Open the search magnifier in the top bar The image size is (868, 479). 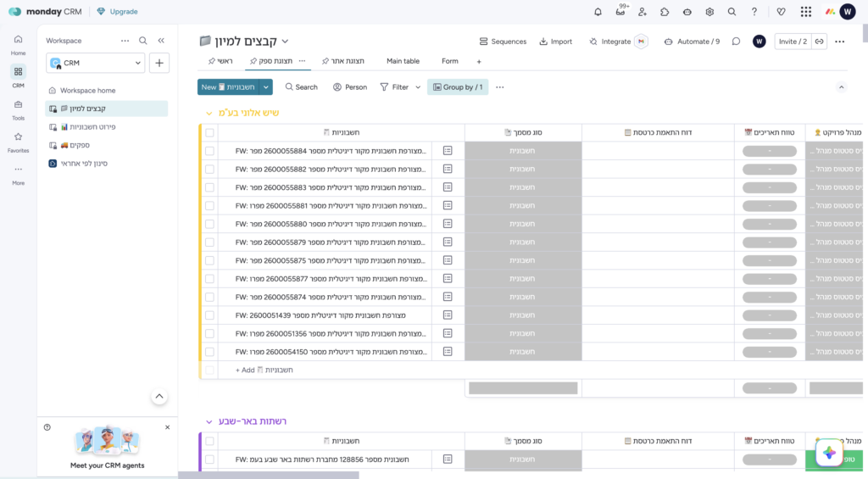coord(732,12)
